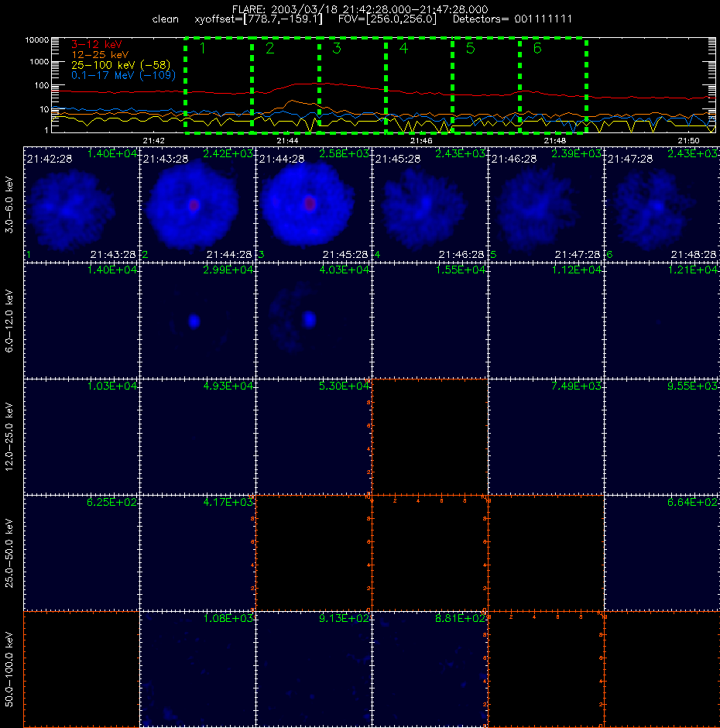This screenshot has width=720, height=728.
Task: Open the 3-6 keV image starting 21:45:28
Action: point(430,204)
